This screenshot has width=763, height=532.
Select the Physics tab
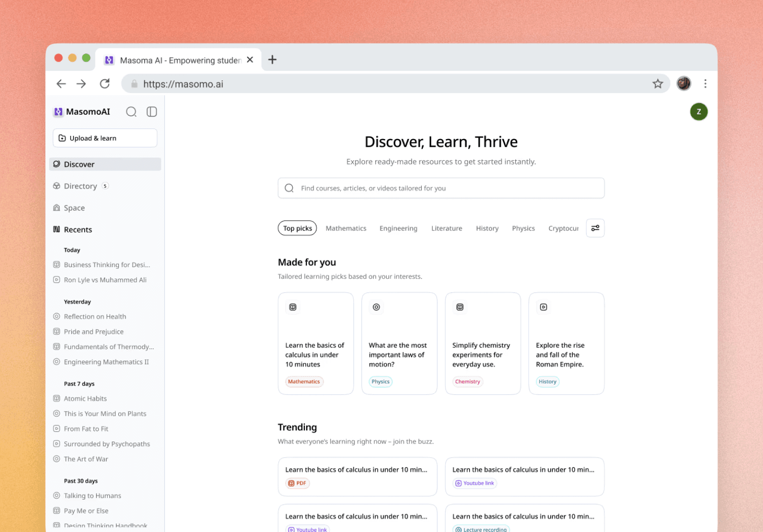pos(523,228)
